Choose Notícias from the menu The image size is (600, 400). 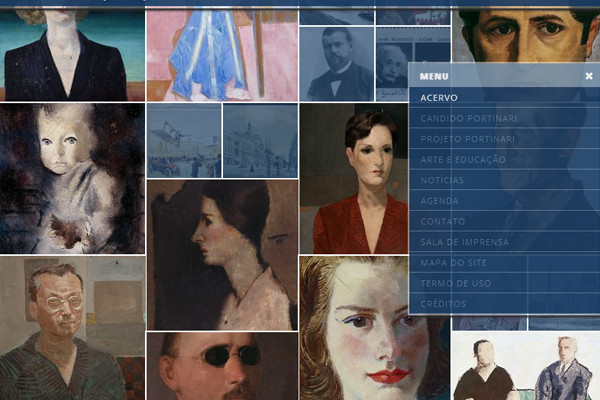[x=504, y=180]
